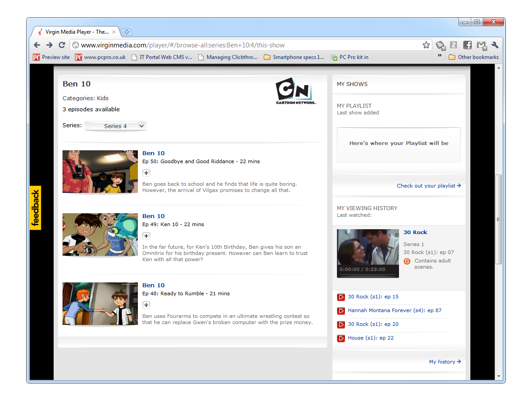
Task: Click the Ken 10 episode thumbnail
Action: click(100, 235)
